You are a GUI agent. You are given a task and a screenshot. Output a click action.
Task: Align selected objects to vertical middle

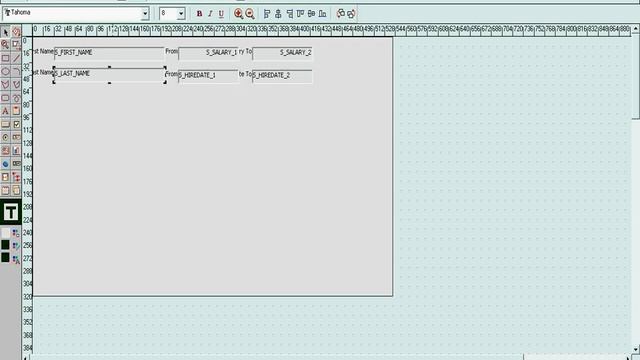(311, 14)
